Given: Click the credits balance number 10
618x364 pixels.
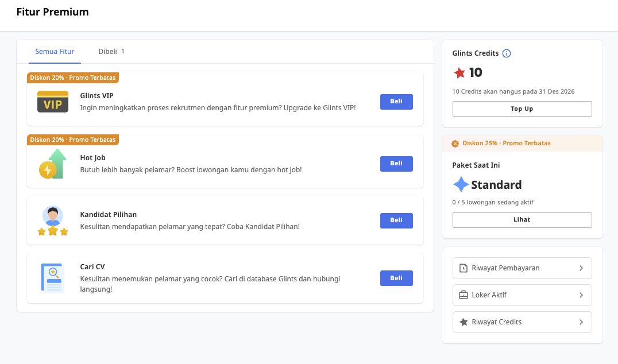Looking at the screenshot, I should click(476, 72).
